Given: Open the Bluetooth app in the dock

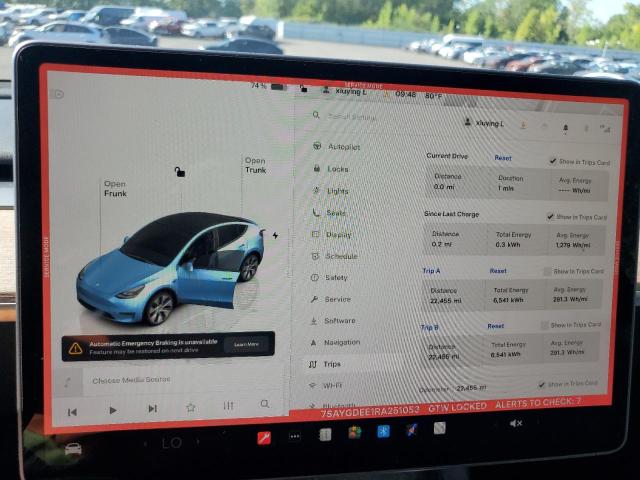Looking at the screenshot, I should 383,431.
